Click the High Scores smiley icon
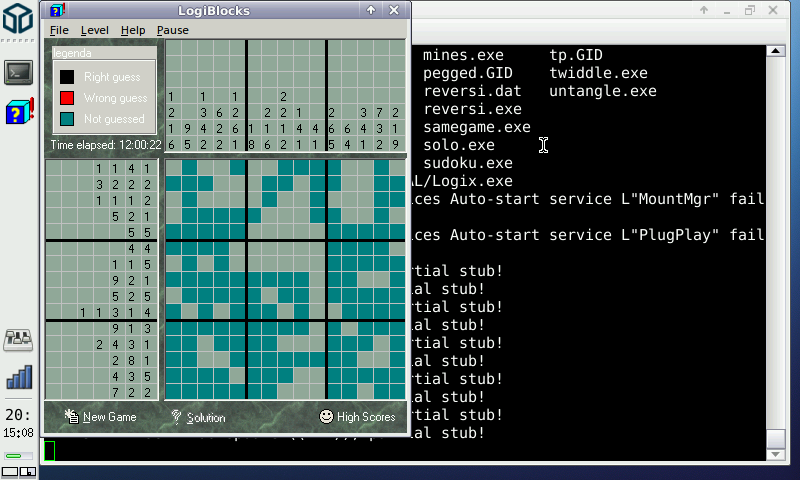The height and width of the screenshot is (480, 800). pos(326,416)
